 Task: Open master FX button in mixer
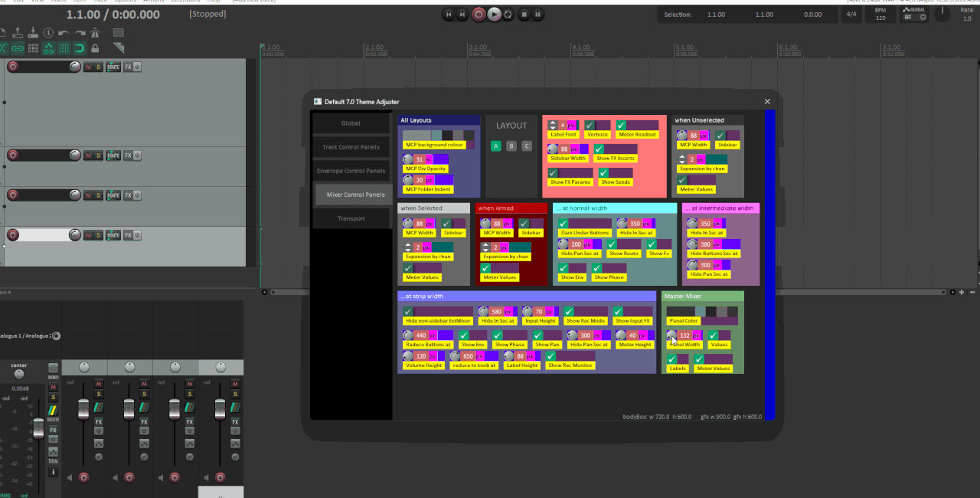(x=54, y=430)
